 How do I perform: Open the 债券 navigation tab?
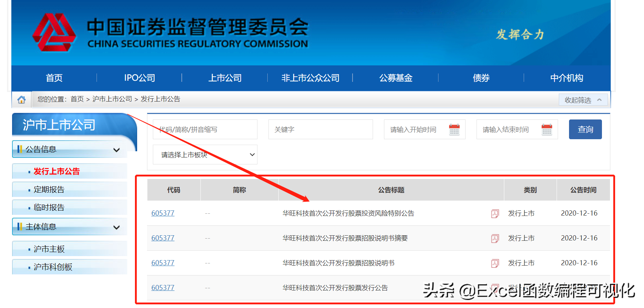(x=481, y=78)
